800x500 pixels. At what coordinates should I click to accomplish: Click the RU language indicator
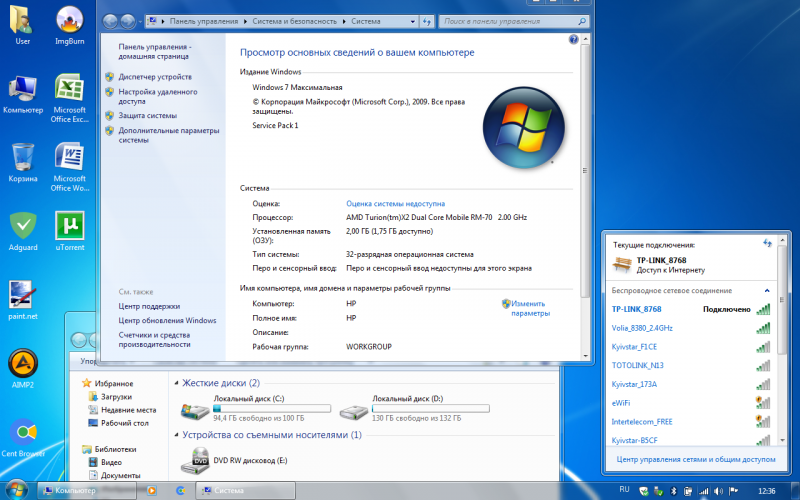point(624,490)
